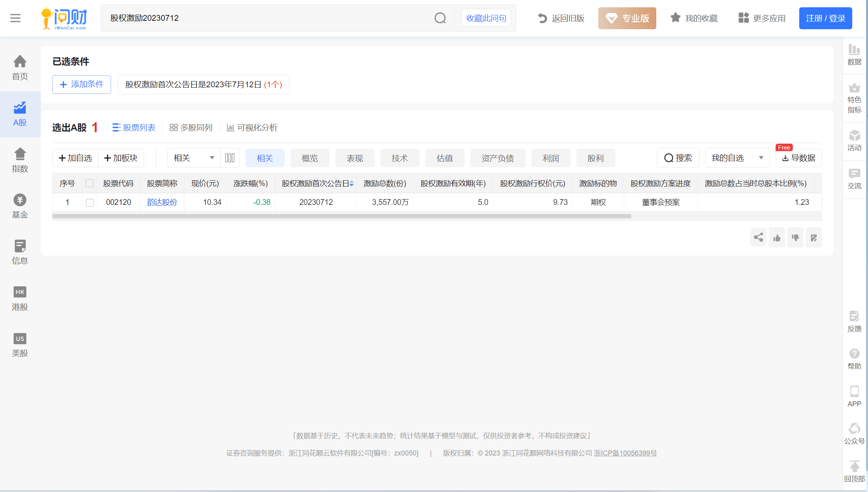
Task: Select the 概览 tab
Action: click(x=310, y=158)
